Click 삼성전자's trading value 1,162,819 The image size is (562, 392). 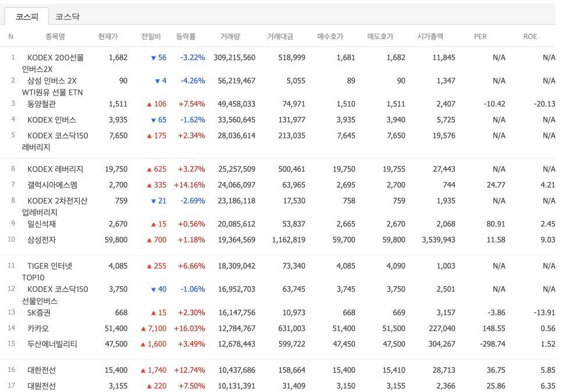click(x=289, y=240)
